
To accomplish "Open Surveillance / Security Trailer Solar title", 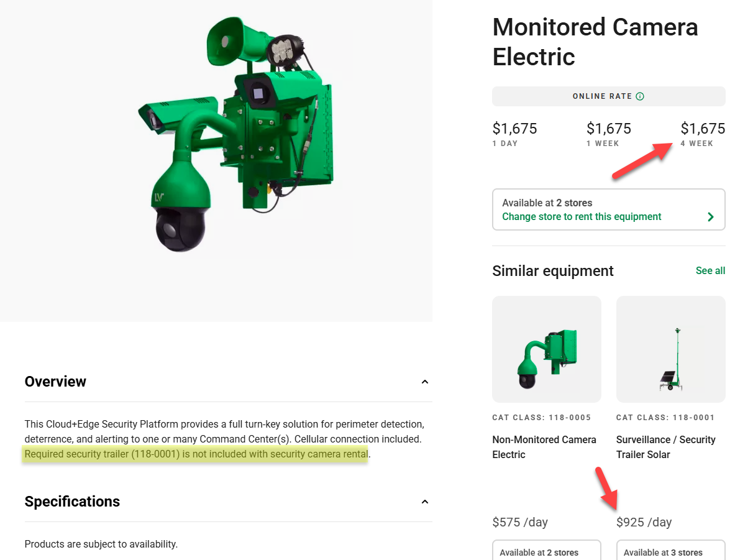I will click(665, 447).
